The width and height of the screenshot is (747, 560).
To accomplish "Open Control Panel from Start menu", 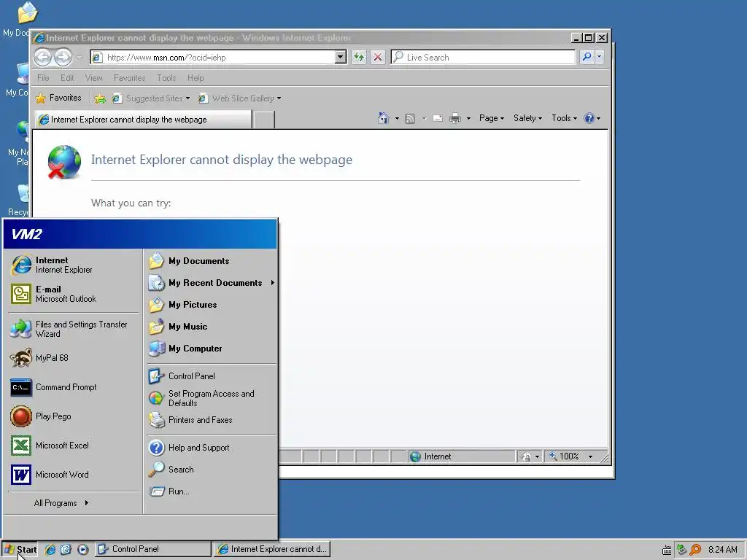I will point(211,376).
